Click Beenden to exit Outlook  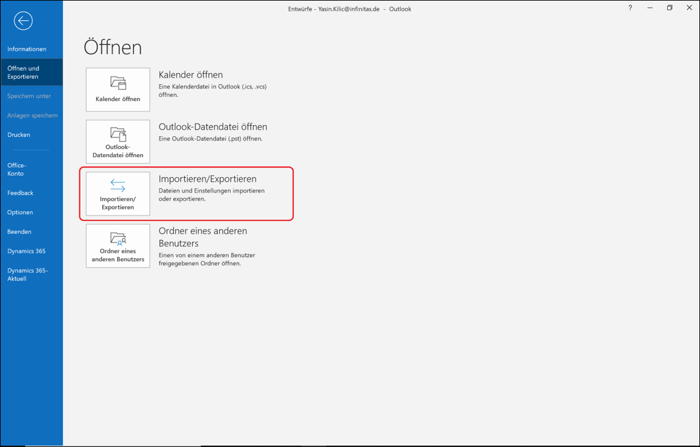[x=19, y=232]
